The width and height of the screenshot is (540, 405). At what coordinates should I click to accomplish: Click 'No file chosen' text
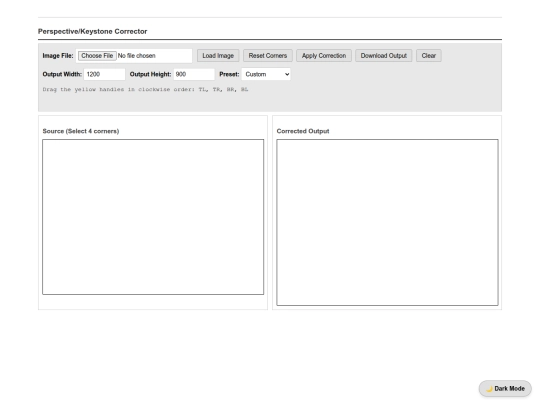[x=137, y=56]
